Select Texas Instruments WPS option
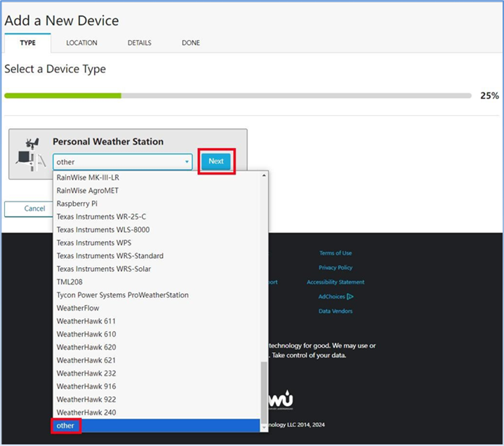This screenshot has width=504, height=446. coord(157,243)
